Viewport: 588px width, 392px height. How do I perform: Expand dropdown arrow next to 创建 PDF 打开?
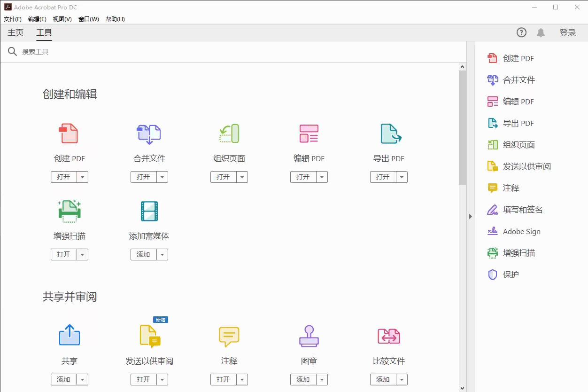(82, 177)
